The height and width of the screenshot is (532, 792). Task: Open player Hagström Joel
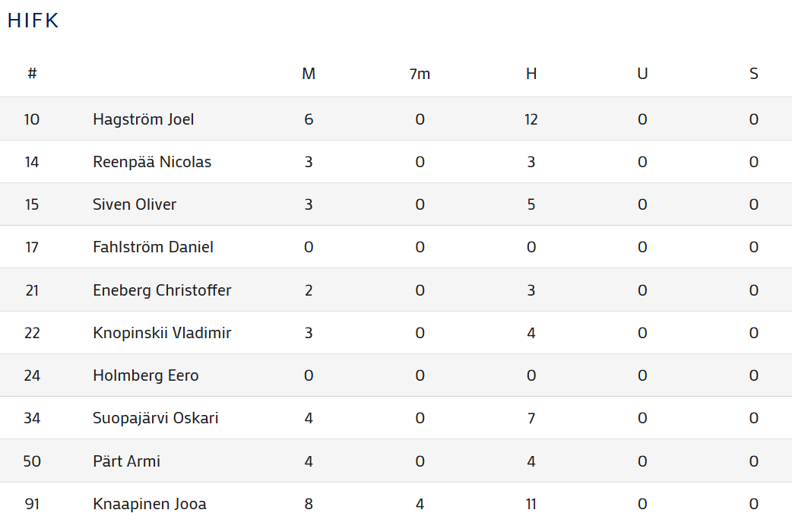144,119
